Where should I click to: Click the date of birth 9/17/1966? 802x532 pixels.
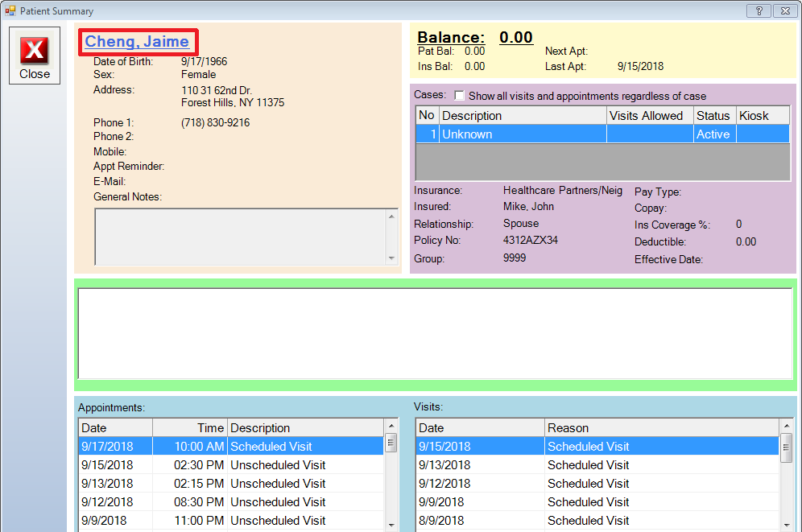click(204, 61)
